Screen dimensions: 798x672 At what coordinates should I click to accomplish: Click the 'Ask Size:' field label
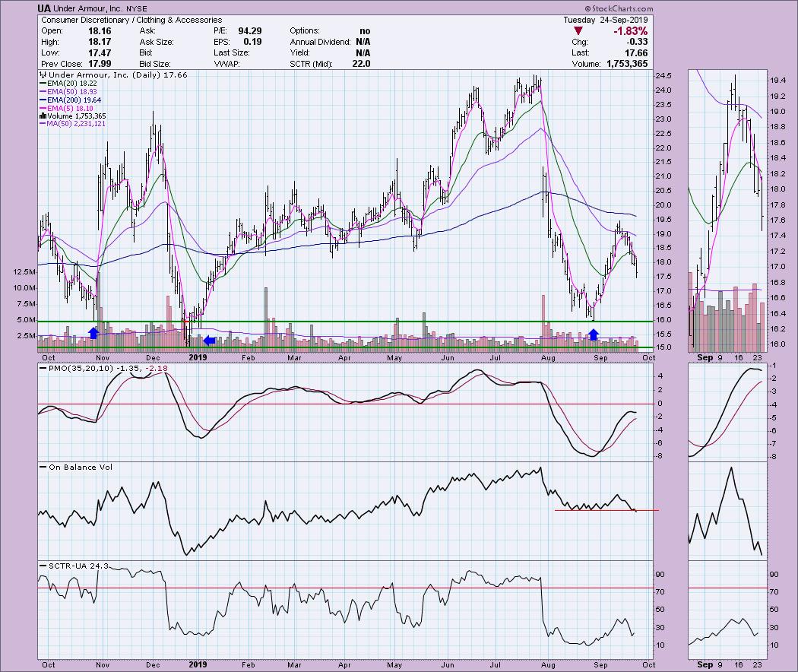pyautogui.click(x=157, y=42)
